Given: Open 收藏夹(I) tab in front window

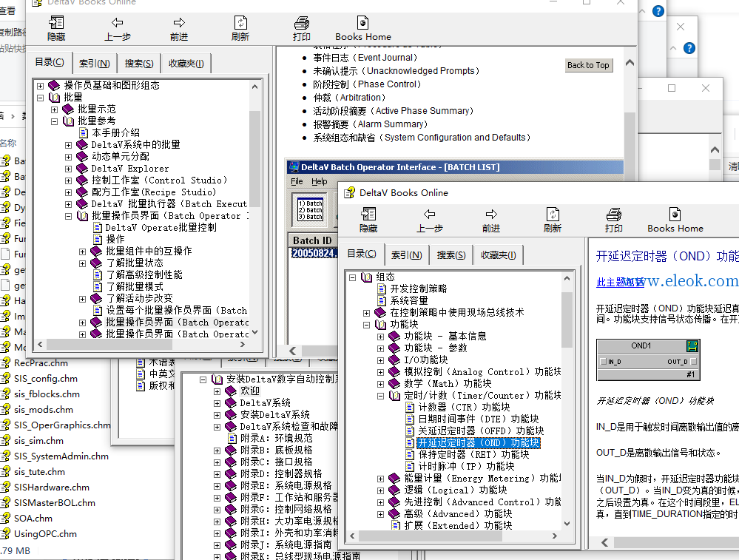Looking at the screenshot, I should pyautogui.click(x=498, y=255).
